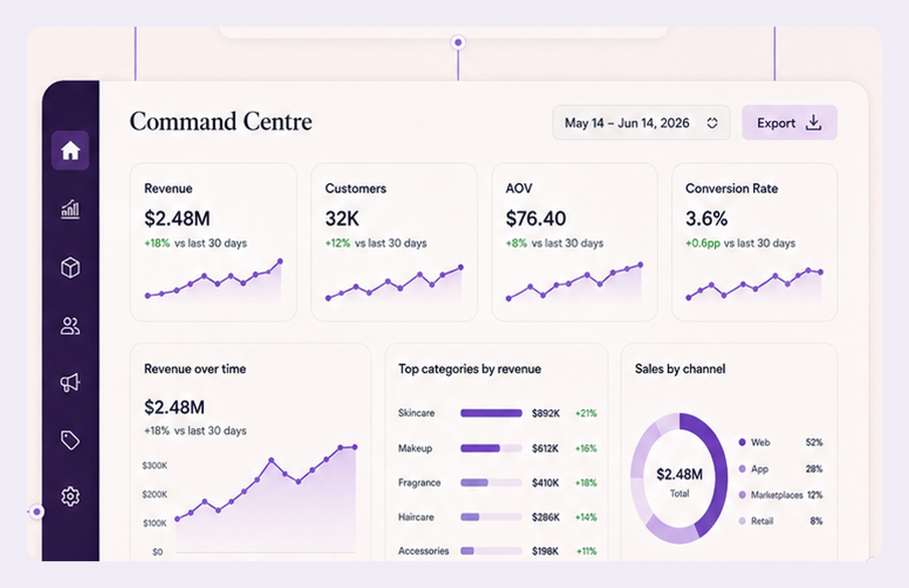Click the Accessories revenue bar
The width and height of the screenshot is (909, 588).
(x=491, y=551)
